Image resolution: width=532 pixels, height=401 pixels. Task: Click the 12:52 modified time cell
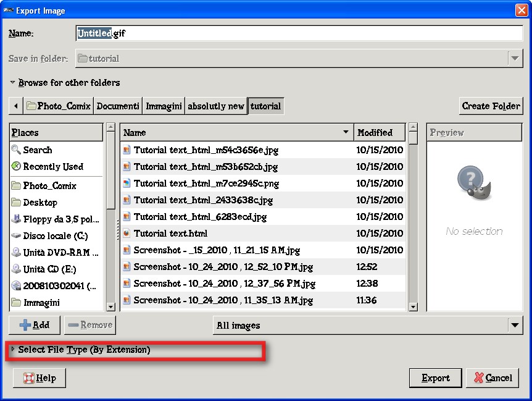[367, 266]
